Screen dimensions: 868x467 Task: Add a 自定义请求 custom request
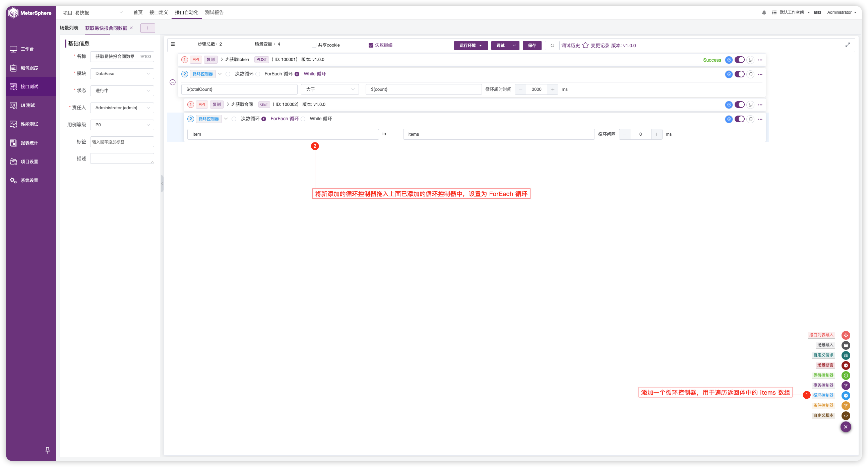846,355
